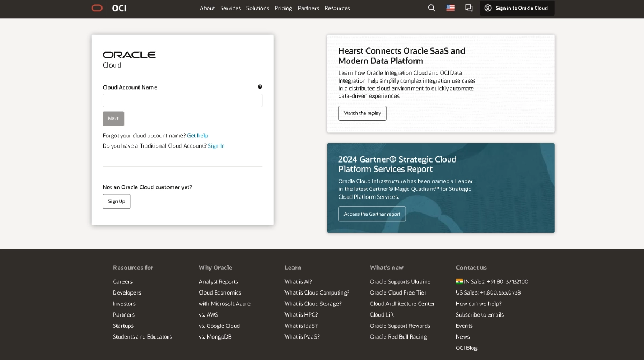Open the Resources menu

337,8
